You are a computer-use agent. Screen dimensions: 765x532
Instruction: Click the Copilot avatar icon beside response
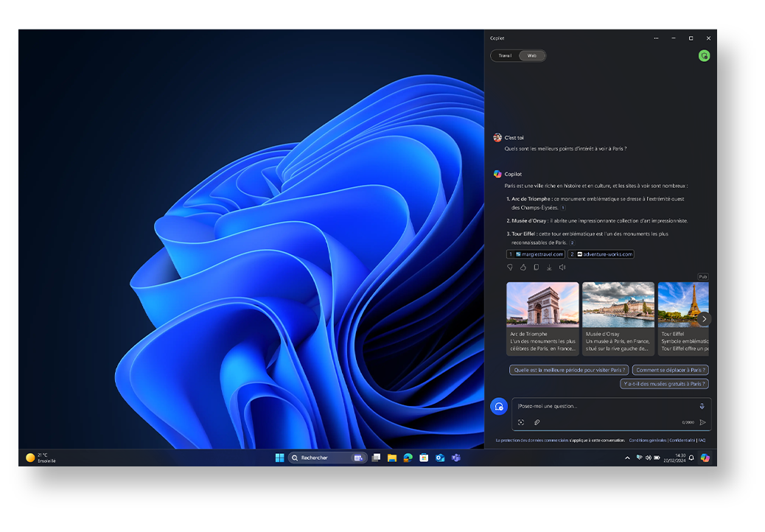click(x=497, y=174)
